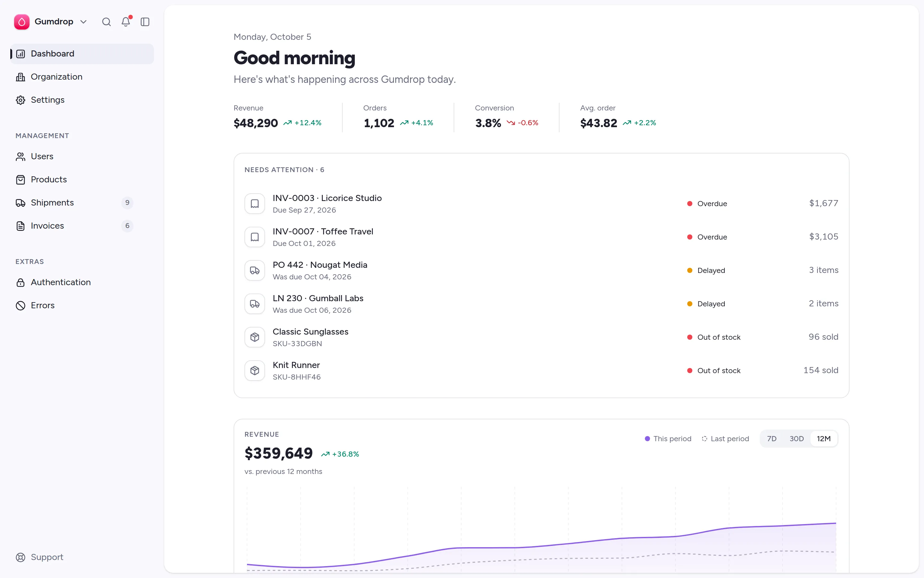Toggle the This period legend series
This screenshot has height=578, width=924.
pyautogui.click(x=668, y=439)
